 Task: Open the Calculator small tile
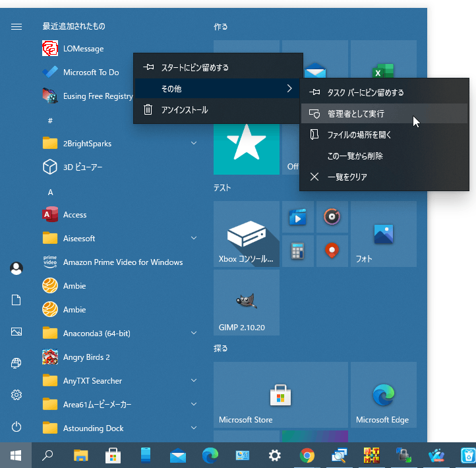297,251
